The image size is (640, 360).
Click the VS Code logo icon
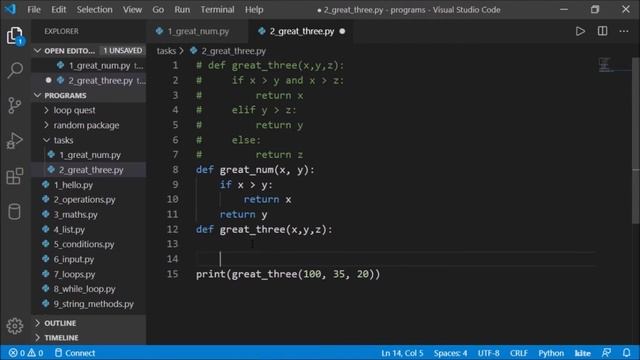coord(10,9)
